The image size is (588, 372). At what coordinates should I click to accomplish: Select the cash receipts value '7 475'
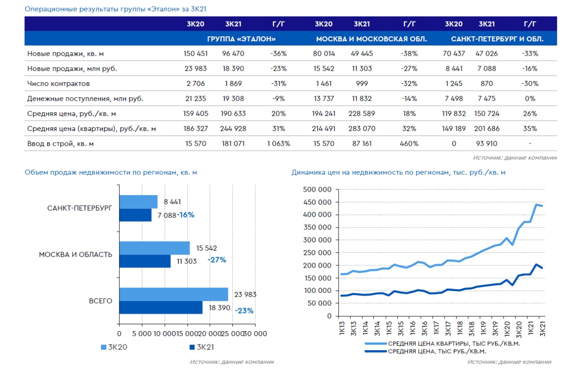486,98
